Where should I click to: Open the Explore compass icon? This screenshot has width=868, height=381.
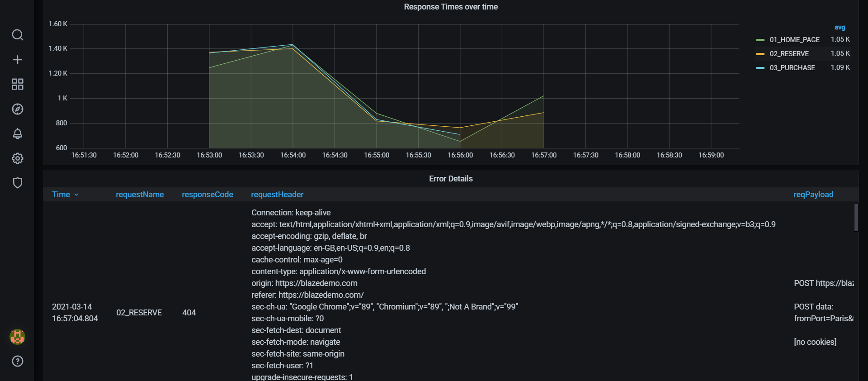point(18,109)
